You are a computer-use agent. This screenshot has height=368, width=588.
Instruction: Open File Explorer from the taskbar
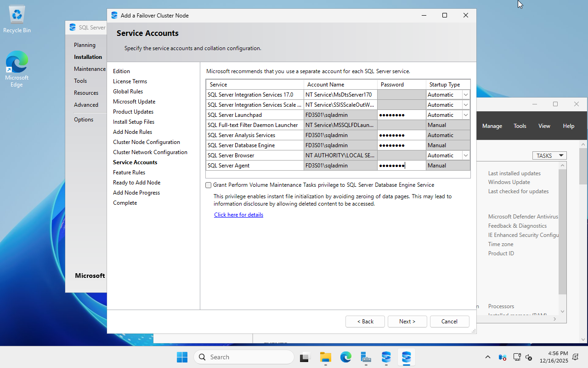point(326,357)
